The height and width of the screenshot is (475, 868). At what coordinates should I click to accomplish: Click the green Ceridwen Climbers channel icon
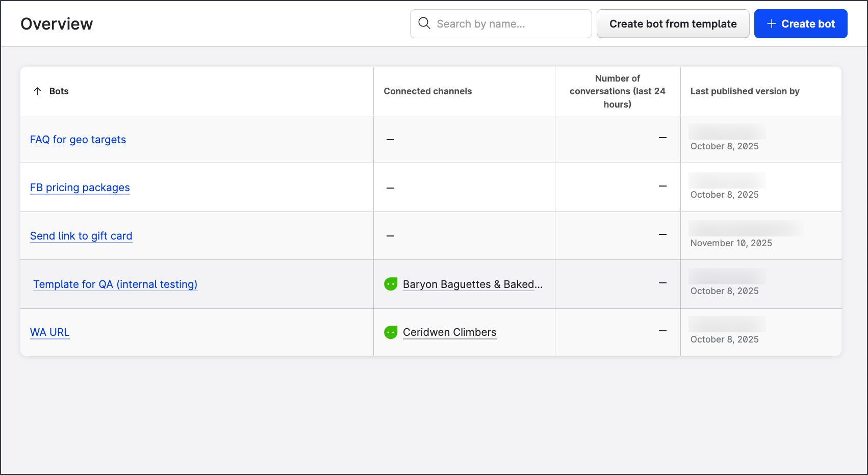(x=391, y=332)
